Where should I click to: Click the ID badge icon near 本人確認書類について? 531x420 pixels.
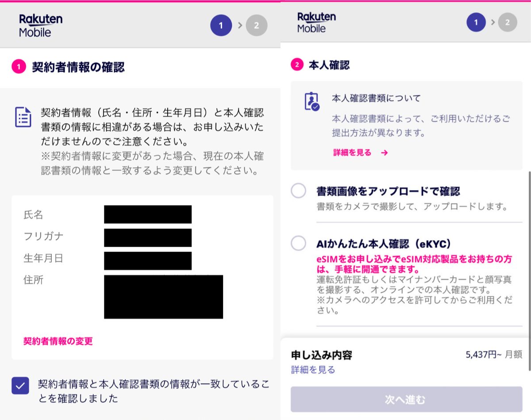[312, 101]
